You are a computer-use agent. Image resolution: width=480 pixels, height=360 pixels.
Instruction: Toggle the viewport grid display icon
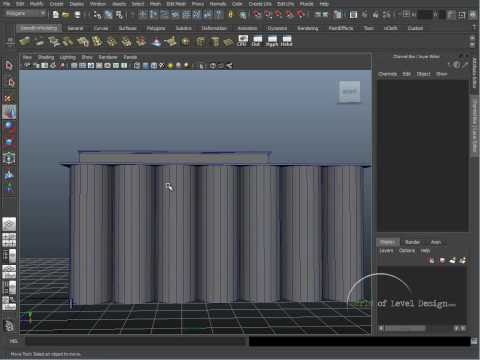point(74,66)
